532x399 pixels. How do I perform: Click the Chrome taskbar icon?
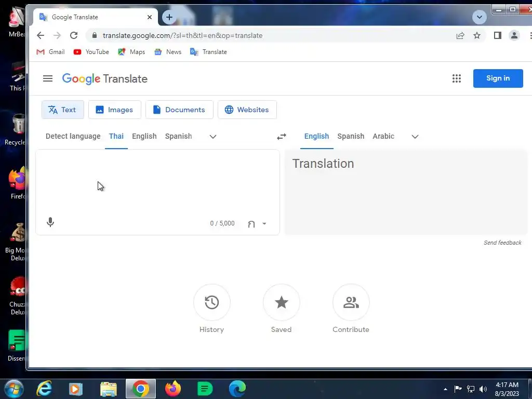140,389
